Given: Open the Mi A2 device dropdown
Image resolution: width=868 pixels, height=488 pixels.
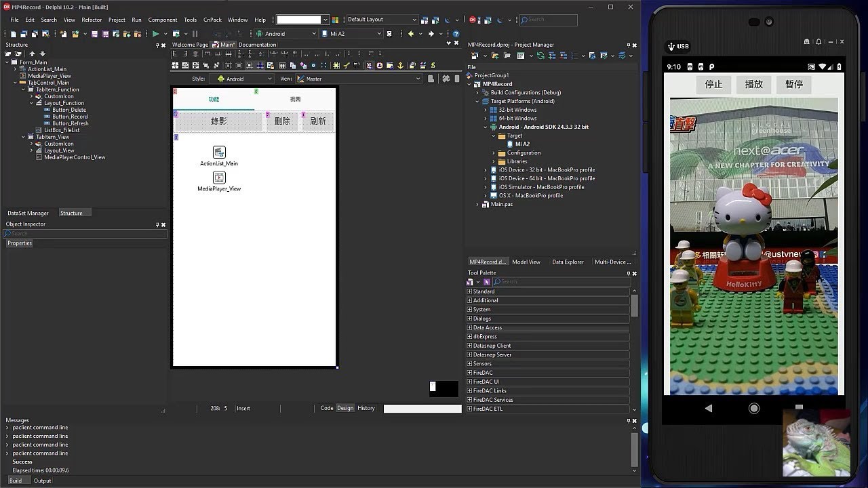Looking at the screenshot, I should (378, 33).
